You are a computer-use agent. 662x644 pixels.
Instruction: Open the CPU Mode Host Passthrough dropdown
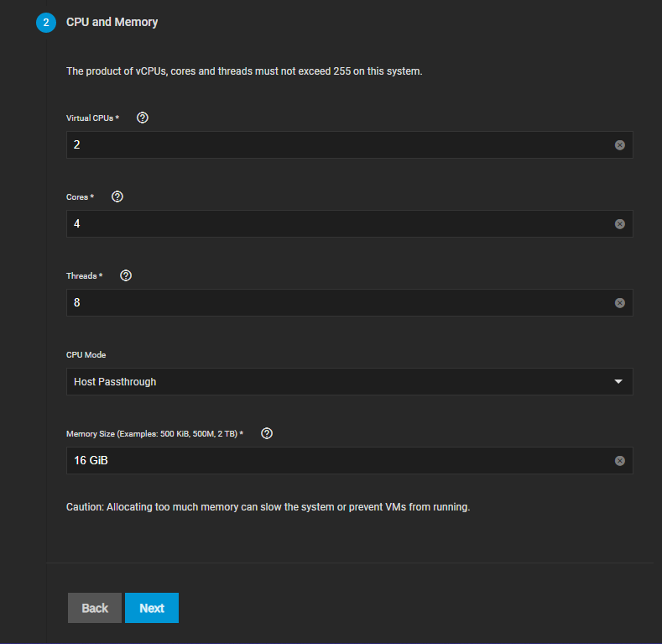tap(350, 381)
